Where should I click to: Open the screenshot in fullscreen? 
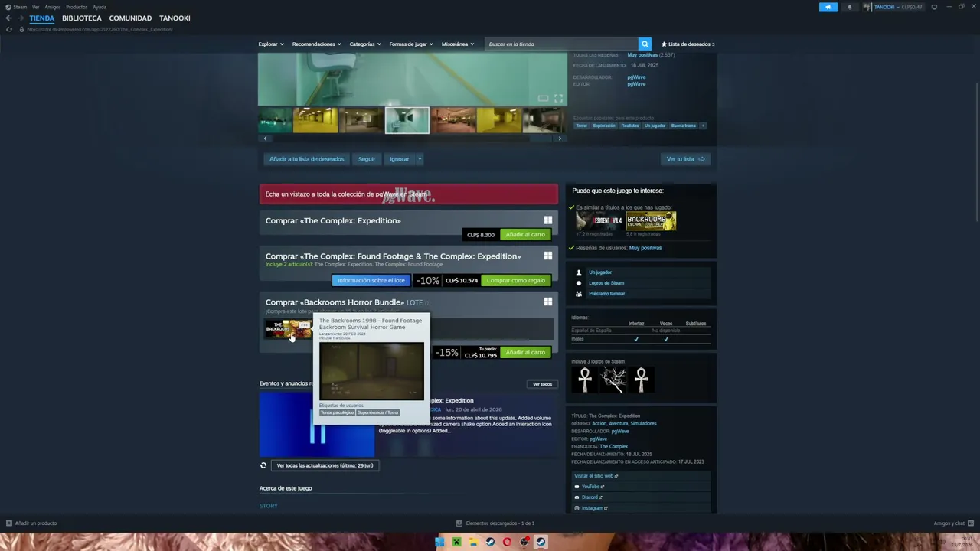(x=558, y=98)
